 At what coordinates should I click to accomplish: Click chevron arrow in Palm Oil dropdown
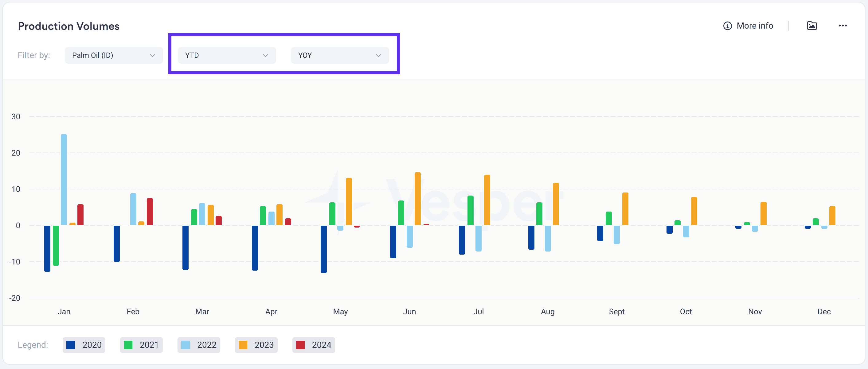pyautogui.click(x=152, y=55)
